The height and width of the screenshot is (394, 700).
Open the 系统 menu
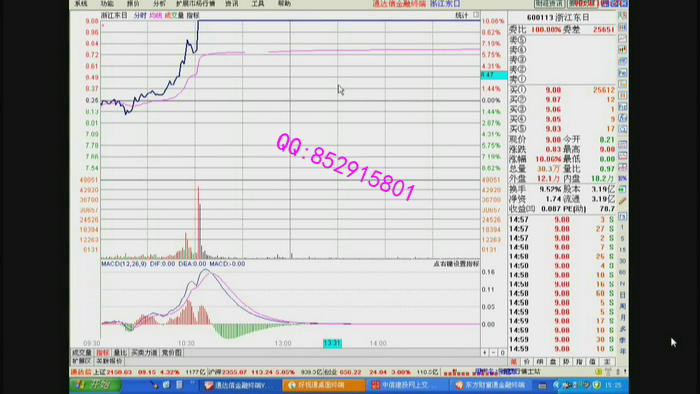pos(81,4)
